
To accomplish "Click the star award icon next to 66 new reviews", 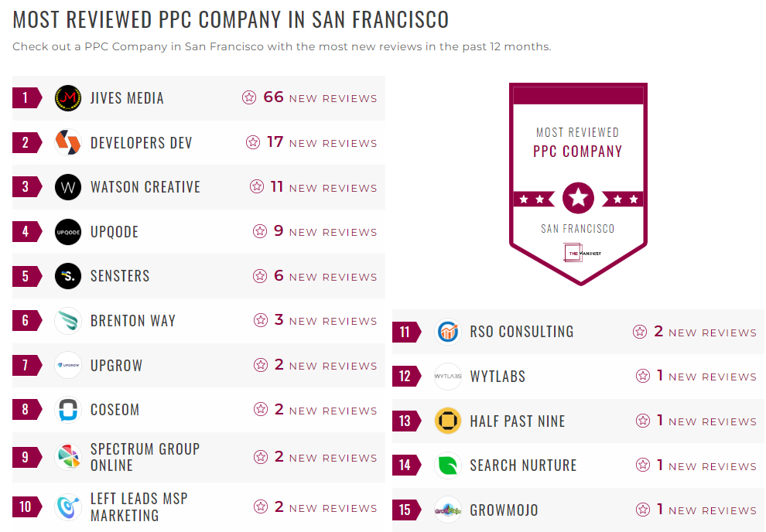I will coord(249,97).
